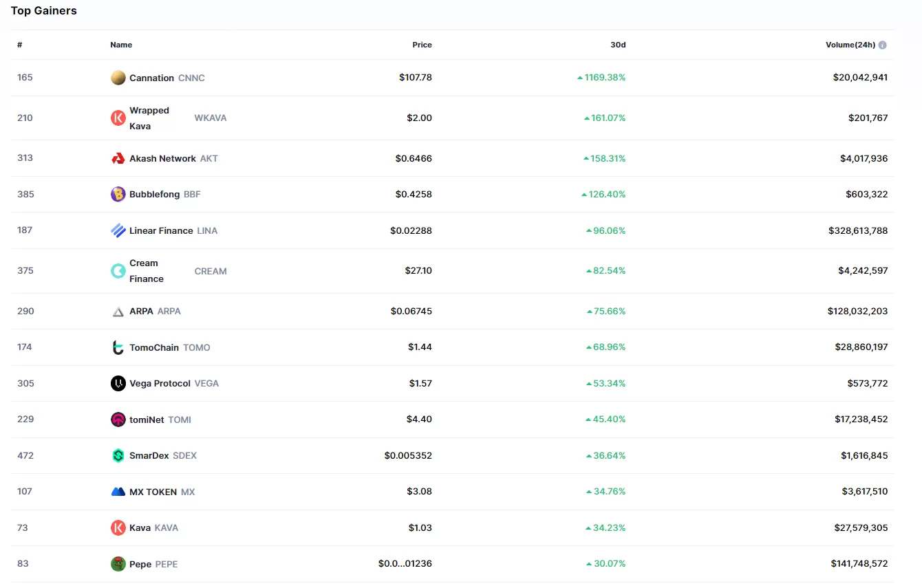Sort by the # rank column header
This screenshot has height=588, width=922.
pyautogui.click(x=20, y=45)
